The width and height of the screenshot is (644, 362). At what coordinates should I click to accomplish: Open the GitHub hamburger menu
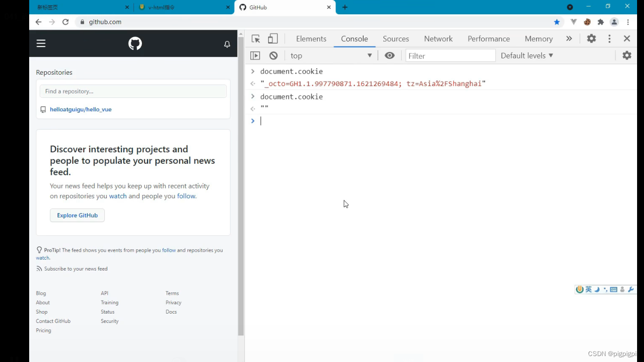[41, 44]
